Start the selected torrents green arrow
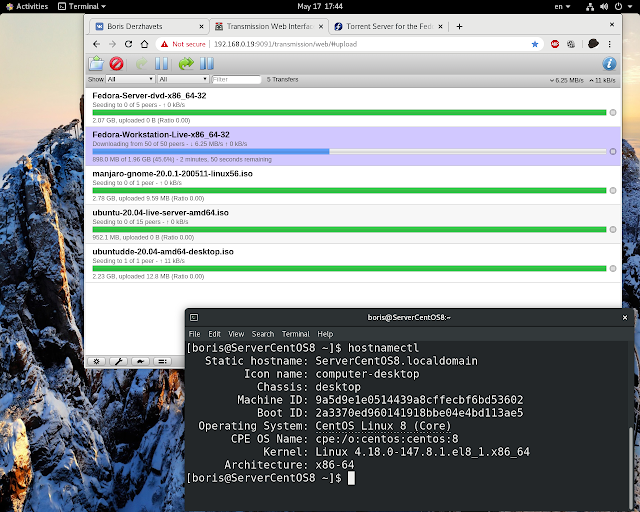The image size is (640, 512). (142, 64)
